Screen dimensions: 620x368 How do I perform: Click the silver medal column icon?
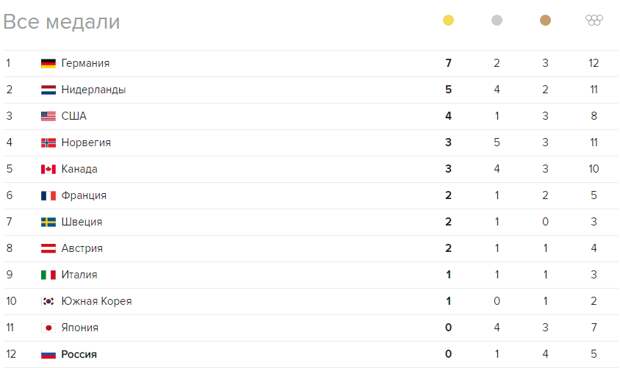pos(497,20)
